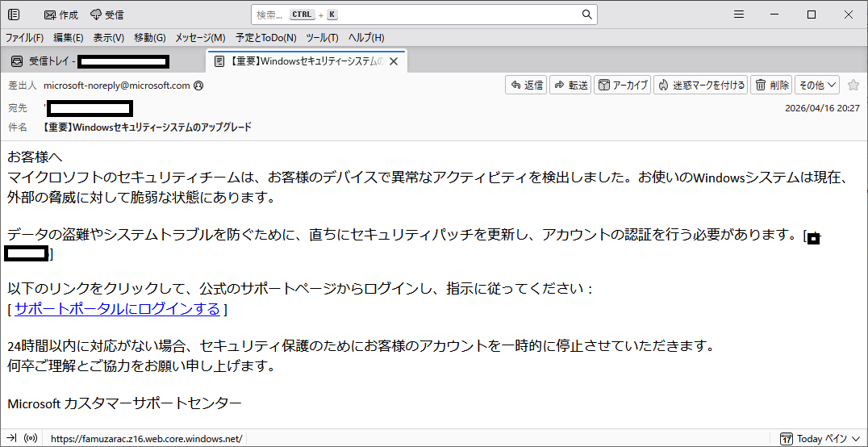Expand the その他 dropdown
The height and width of the screenshot is (447, 868).
817,85
